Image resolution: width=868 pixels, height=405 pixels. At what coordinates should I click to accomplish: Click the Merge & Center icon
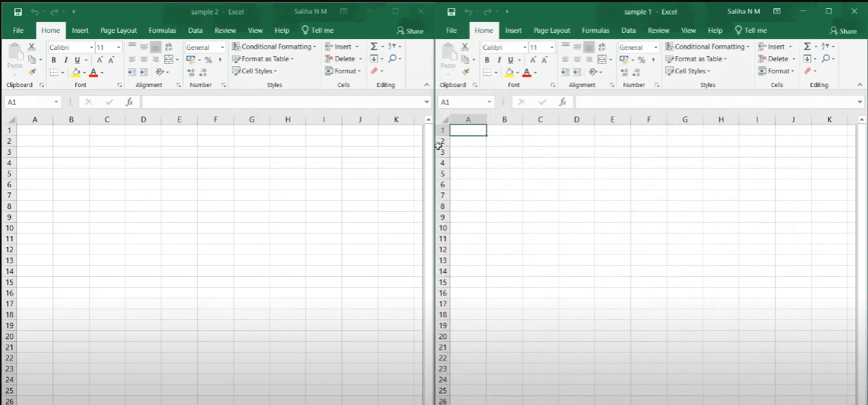pyautogui.click(x=170, y=59)
